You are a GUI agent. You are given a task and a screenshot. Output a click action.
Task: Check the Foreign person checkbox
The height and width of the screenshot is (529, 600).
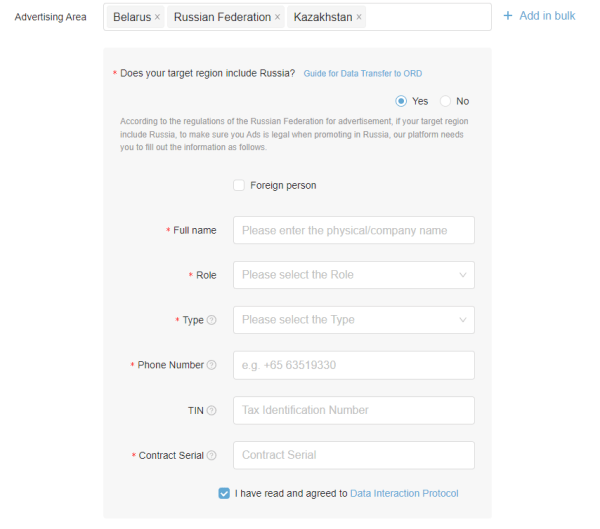coord(239,185)
